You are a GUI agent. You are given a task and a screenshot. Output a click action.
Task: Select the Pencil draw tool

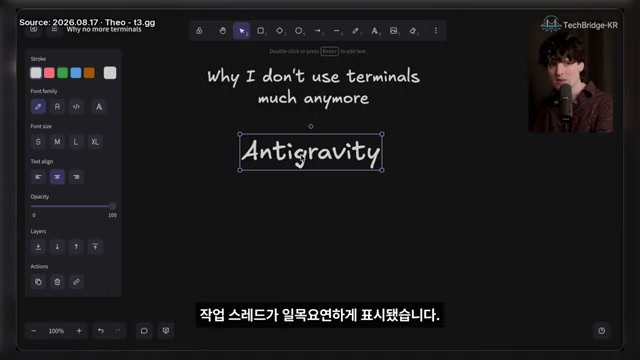tap(356, 31)
